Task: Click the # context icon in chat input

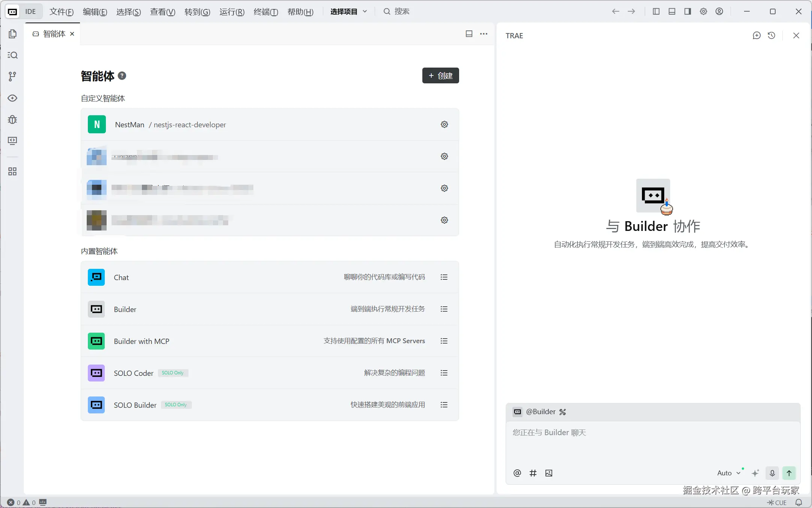Action: tap(533, 473)
